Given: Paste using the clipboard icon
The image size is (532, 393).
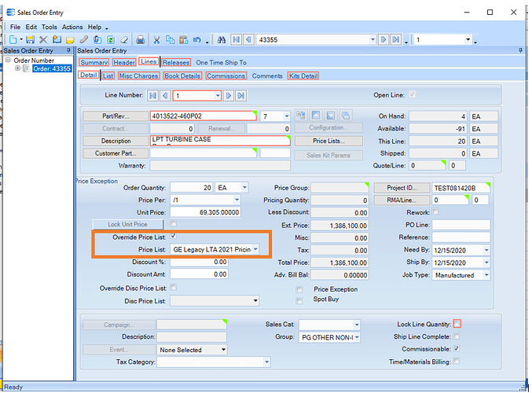Looking at the screenshot, I should (184, 40).
